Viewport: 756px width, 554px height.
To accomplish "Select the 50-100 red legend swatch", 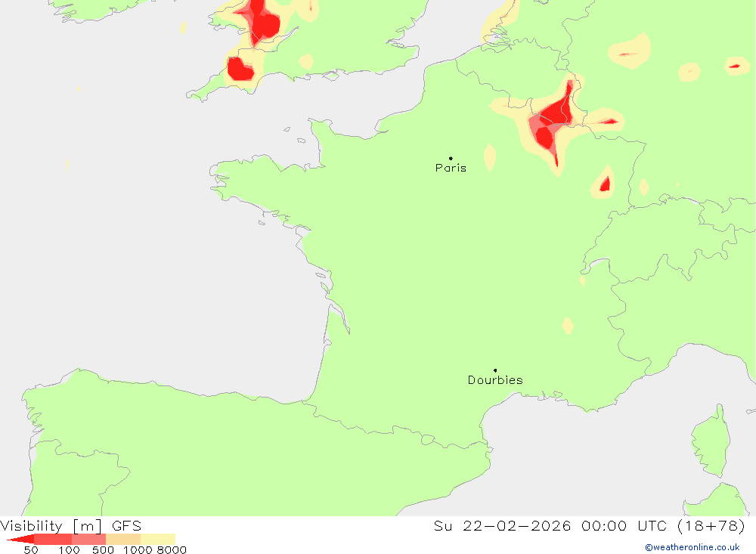I will click(x=53, y=539).
